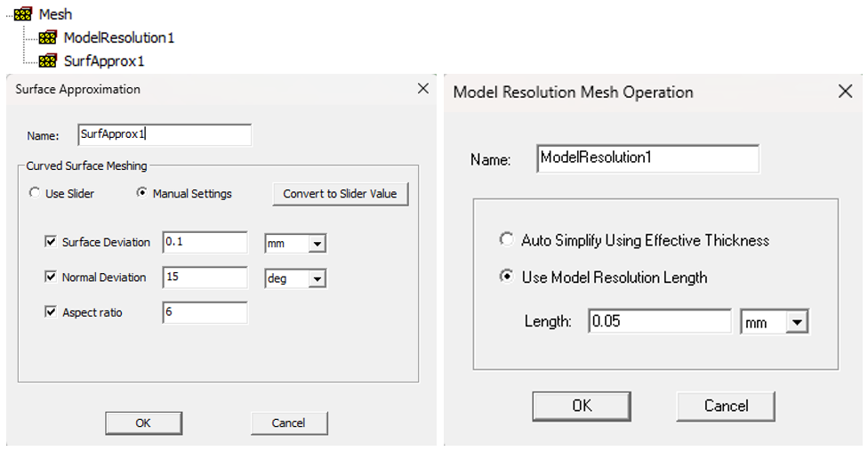Uncheck the Normal Deviation checkbox

click(51, 278)
